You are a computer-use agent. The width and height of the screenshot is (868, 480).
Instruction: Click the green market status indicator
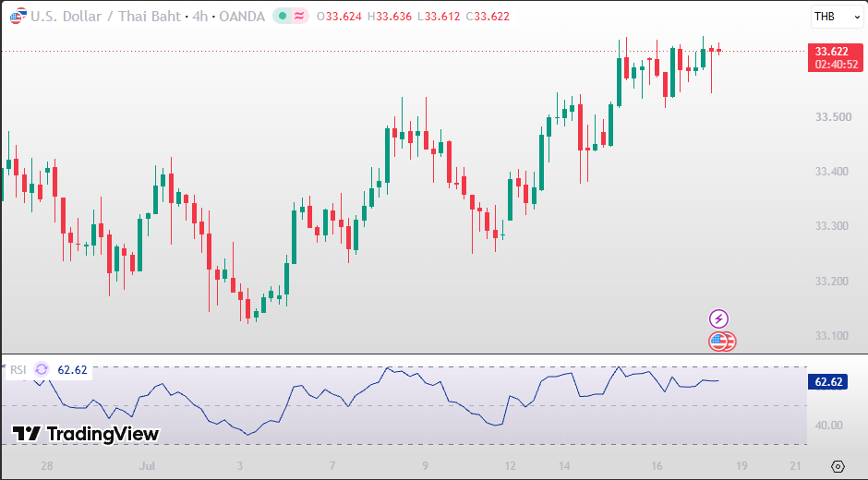pyautogui.click(x=283, y=16)
